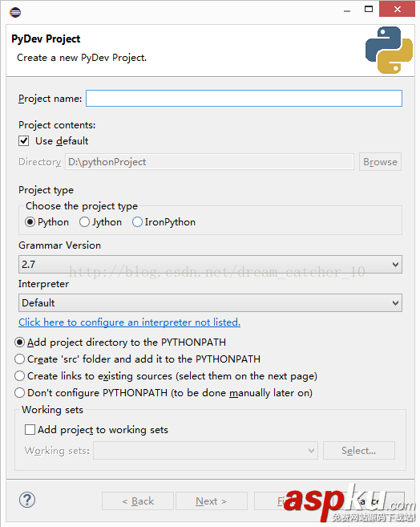Open the Working sets combo box
Viewport: 420px width, 527px height.
205,450
